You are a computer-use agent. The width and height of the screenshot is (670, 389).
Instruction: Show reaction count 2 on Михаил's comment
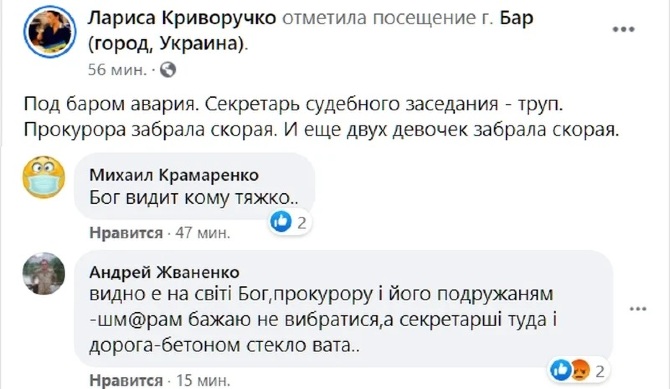[x=302, y=223]
